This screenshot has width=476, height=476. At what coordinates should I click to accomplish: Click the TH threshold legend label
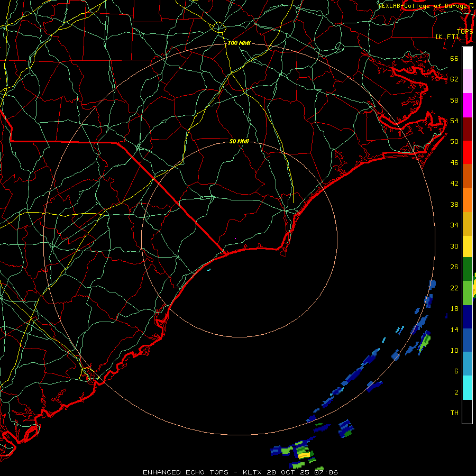pos(454,413)
